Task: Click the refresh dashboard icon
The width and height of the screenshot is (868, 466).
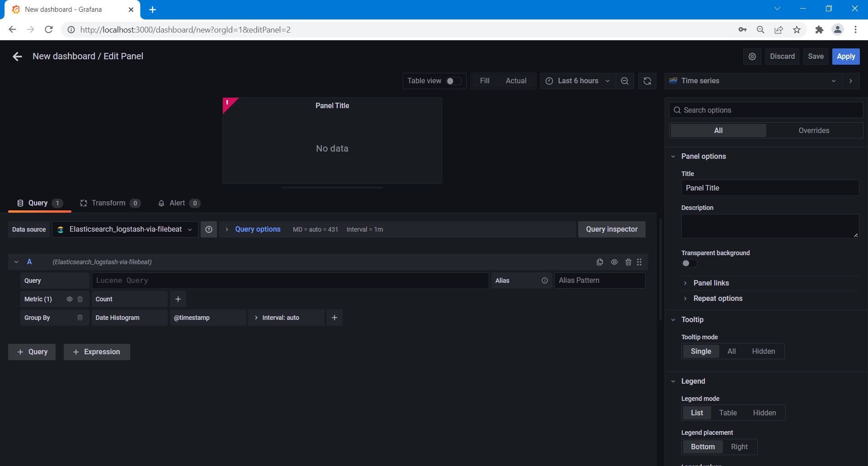Action: [647, 81]
